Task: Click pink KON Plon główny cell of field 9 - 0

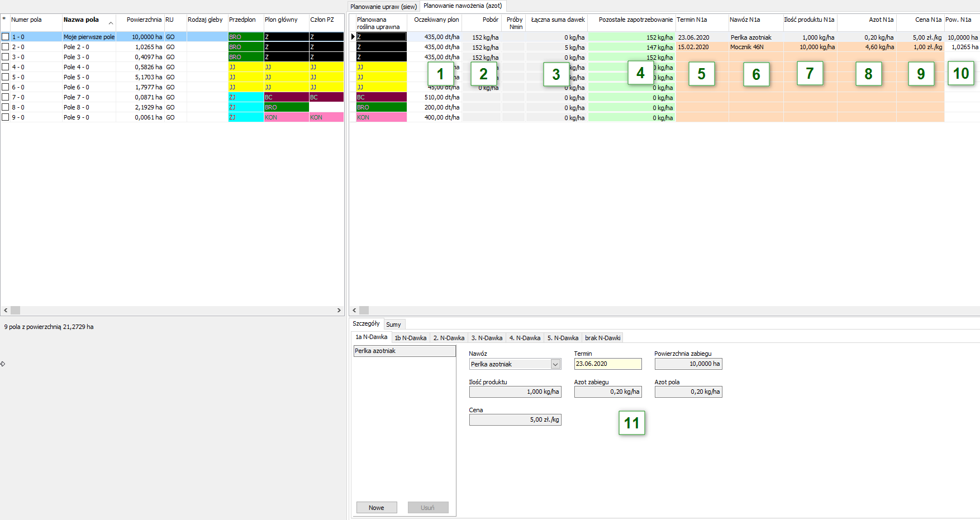Action: 286,117
